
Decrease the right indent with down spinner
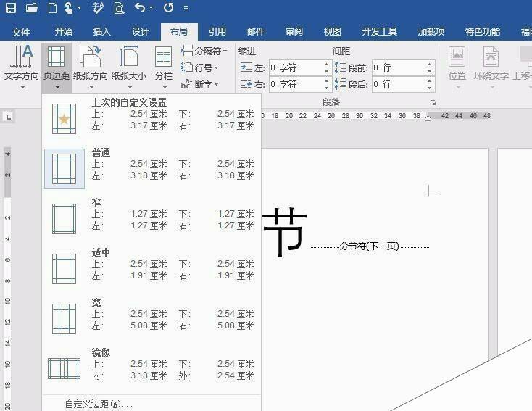(326, 88)
